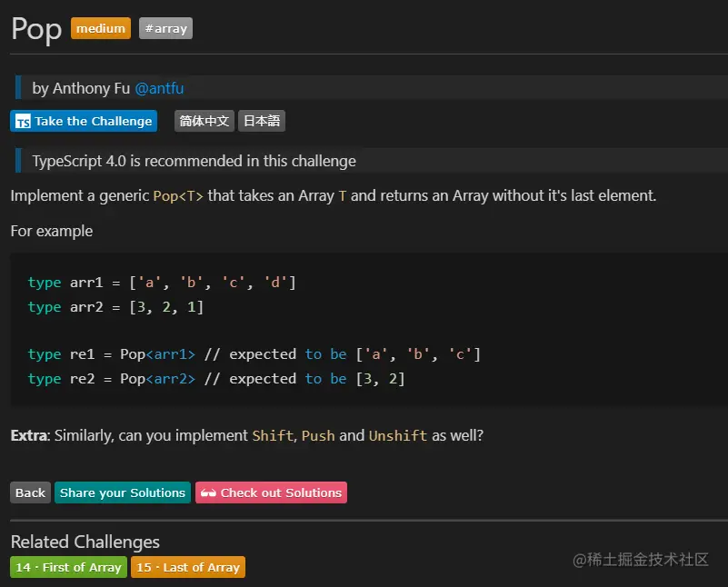The image size is (728, 587).
Task: Switch to 日本語 translation
Action: click(262, 121)
